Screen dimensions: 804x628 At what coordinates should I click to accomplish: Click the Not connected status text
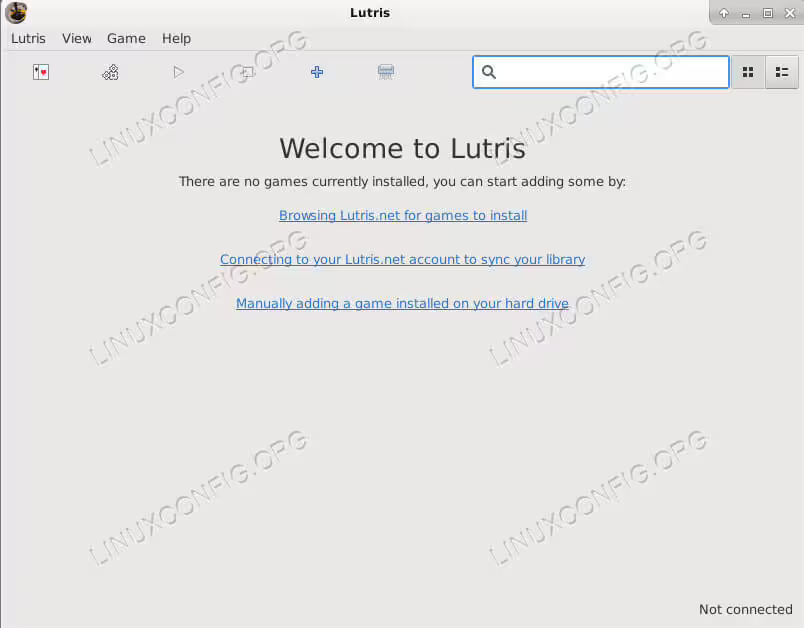click(x=746, y=609)
